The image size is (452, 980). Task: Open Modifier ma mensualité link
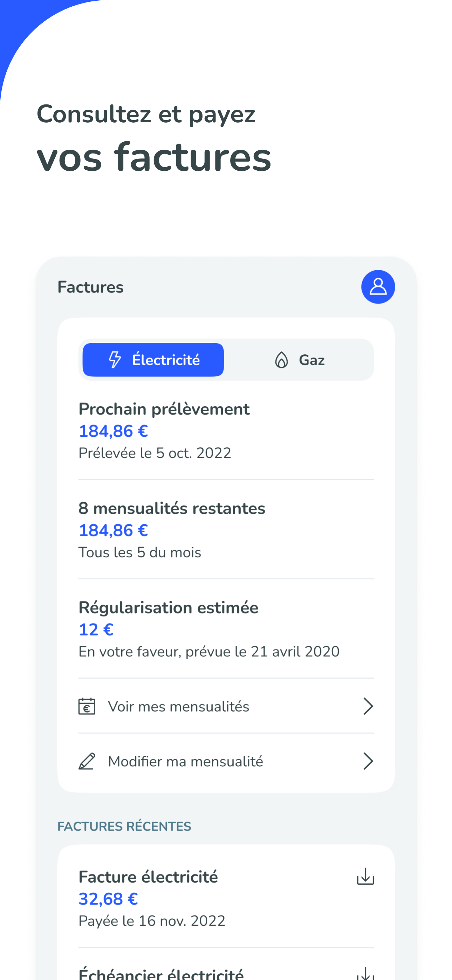click(x=186, y=761)
